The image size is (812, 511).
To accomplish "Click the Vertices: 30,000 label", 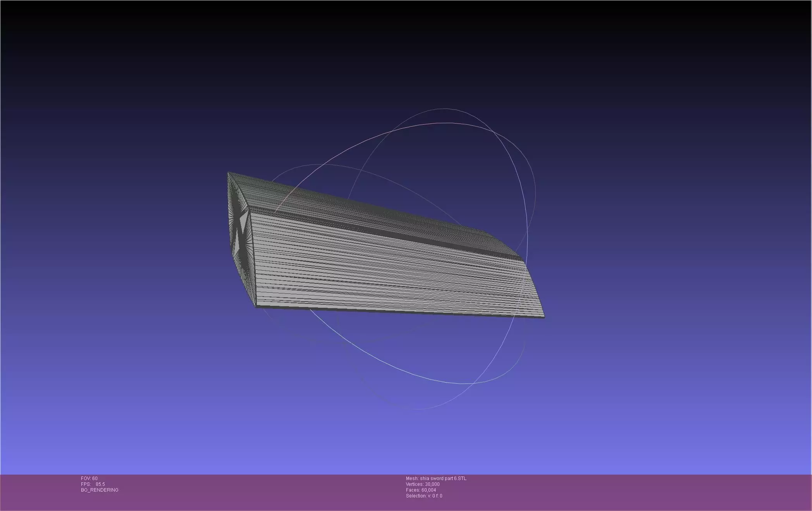I will (423, 484).
